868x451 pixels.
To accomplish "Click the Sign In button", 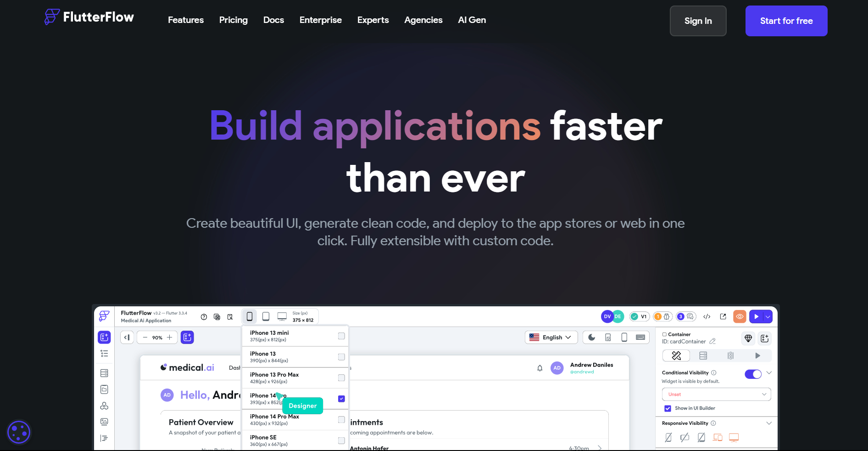I will 698,21.
